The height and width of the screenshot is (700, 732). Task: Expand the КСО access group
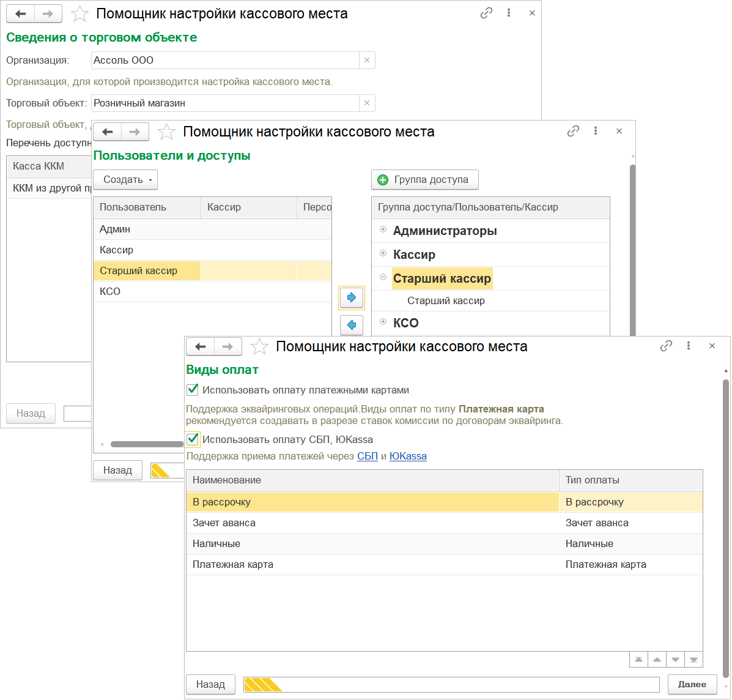383,322
